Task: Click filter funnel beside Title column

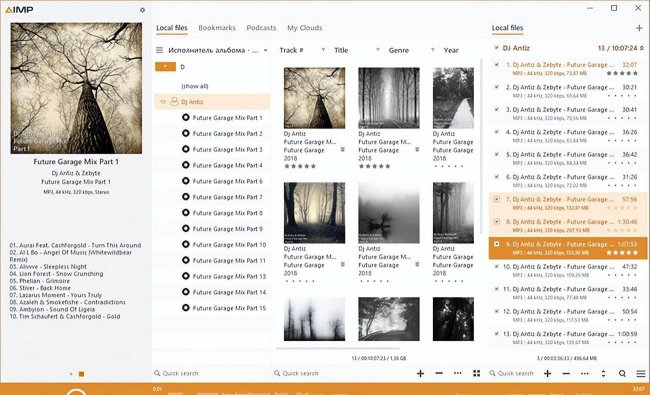Action: click(x=378, y=50)
